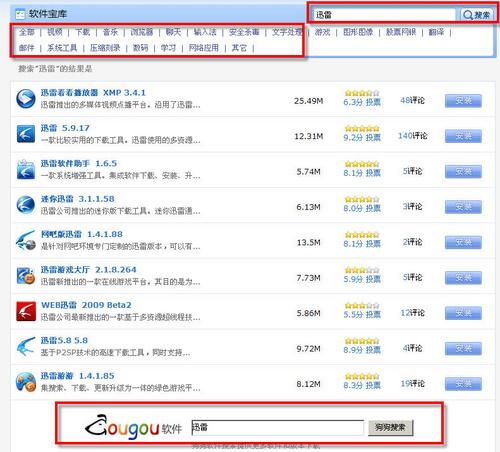The image size is (500, 452).
Task: Click the 迅雷软件助手 icon
Action: tap(26, 169)
